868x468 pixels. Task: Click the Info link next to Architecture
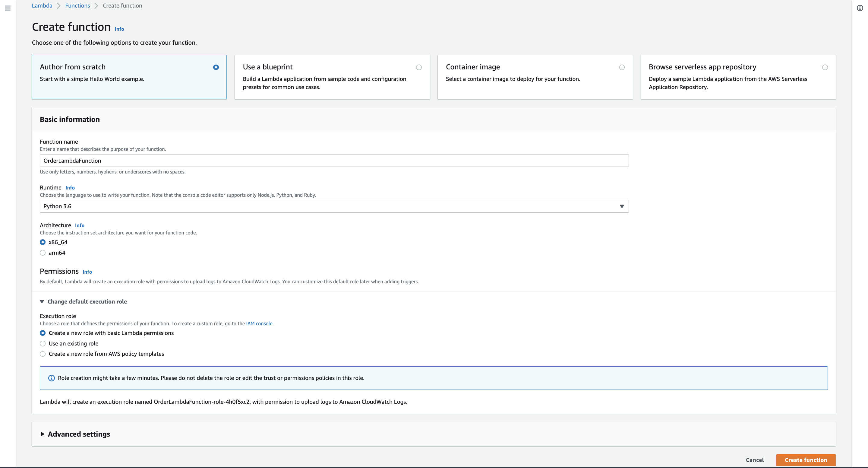pos(80,225)
